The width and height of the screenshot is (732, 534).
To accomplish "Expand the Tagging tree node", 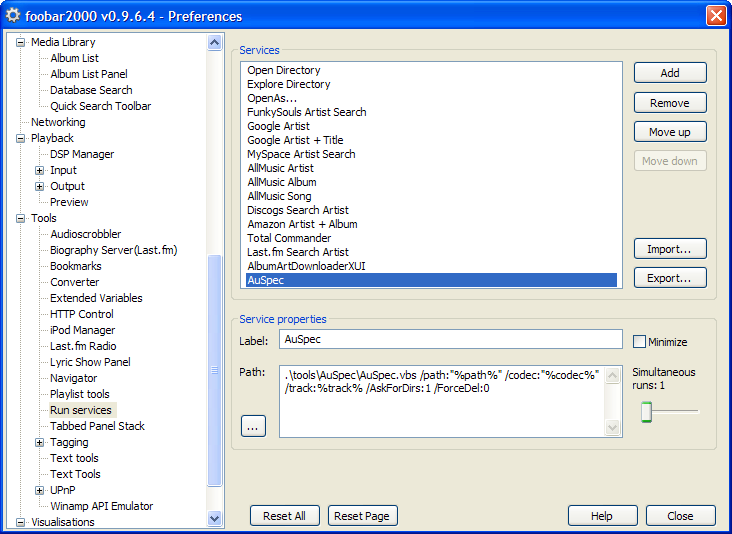I will coord(40,442).
